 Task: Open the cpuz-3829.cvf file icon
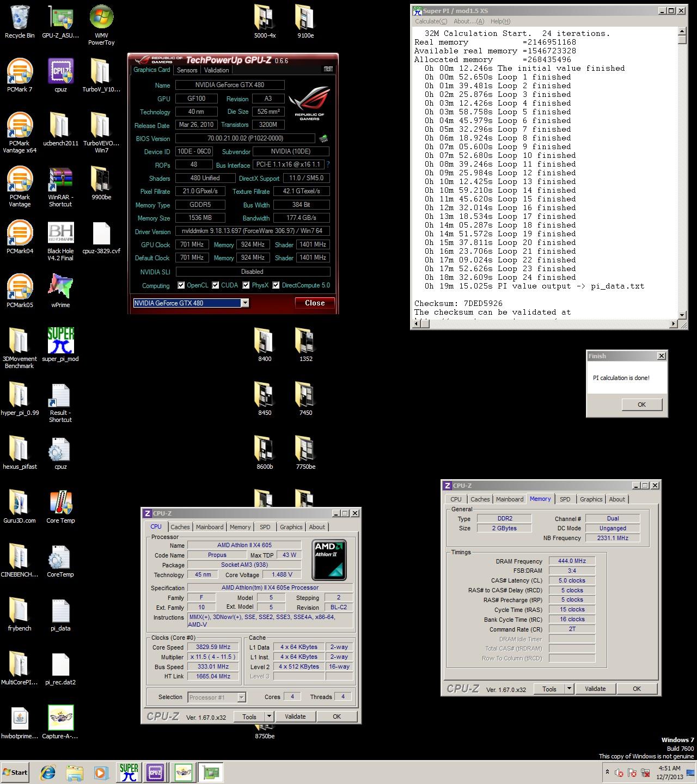(101, 237)
